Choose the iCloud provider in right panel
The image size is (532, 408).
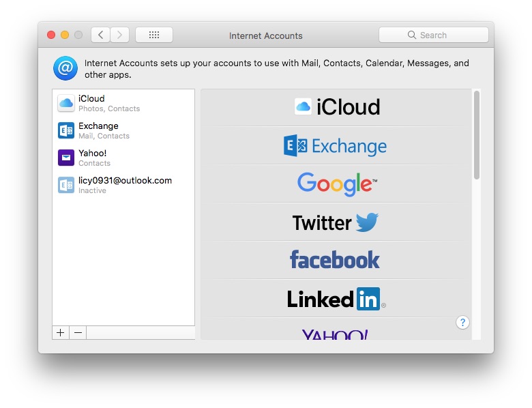click(x=337, y=107)
